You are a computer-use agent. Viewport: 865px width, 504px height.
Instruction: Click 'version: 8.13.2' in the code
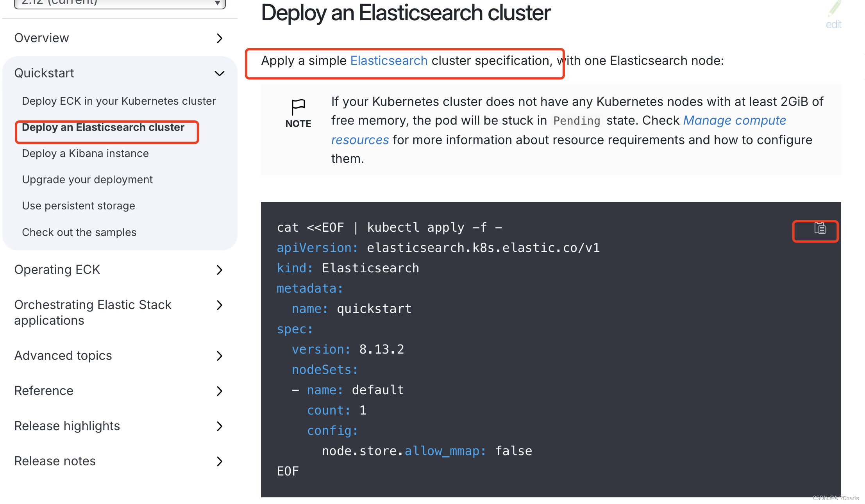(348, 349)
